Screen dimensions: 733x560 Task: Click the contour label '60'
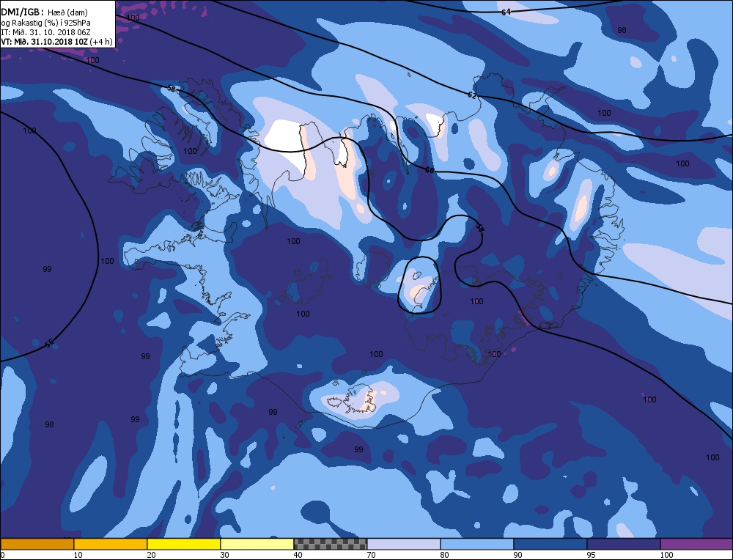(429, 170)
